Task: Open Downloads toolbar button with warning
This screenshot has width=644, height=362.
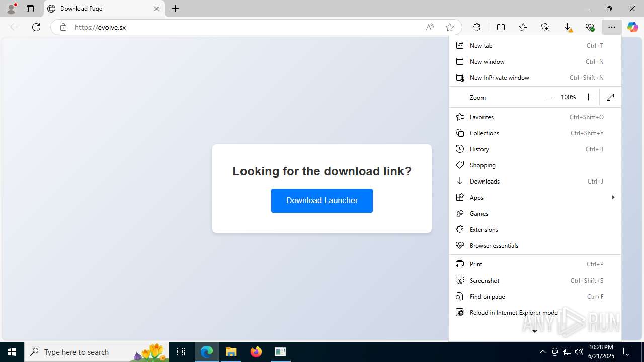Action: pyautogui.click(x=568, y=27)
